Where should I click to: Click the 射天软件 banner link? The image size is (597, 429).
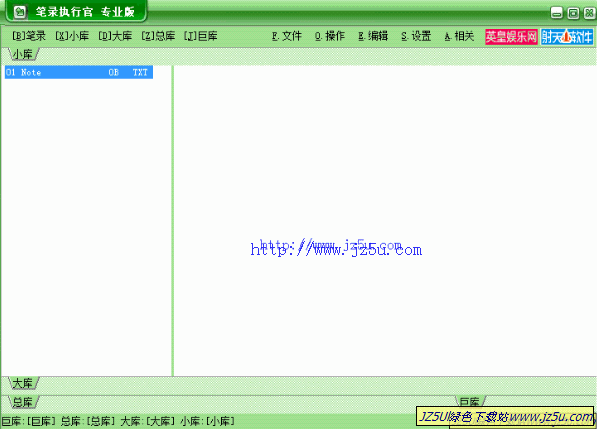click(567, 37)
